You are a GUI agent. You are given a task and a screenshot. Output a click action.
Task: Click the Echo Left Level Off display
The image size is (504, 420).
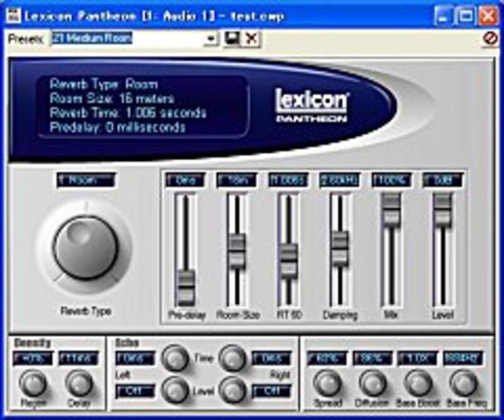[x=135, y=391]
